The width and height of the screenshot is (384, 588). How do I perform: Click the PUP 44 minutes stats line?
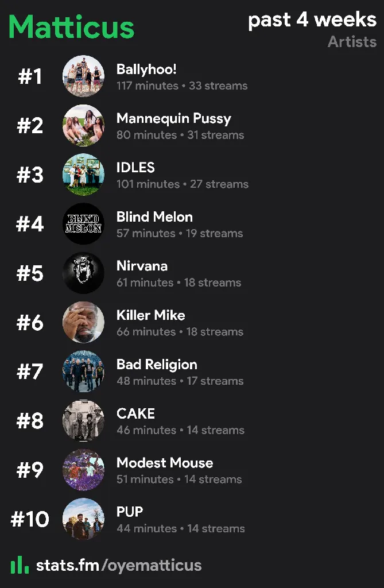(x=180, y=528)
